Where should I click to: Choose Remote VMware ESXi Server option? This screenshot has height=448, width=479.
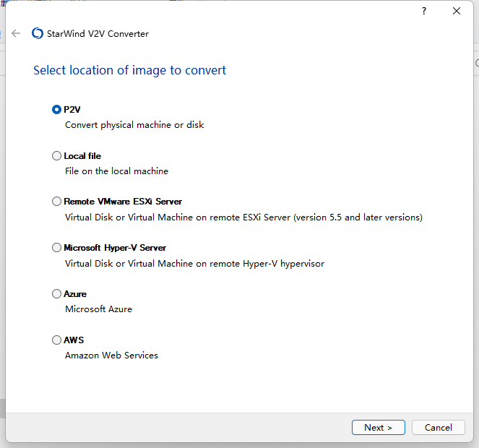tap(57, 202)
